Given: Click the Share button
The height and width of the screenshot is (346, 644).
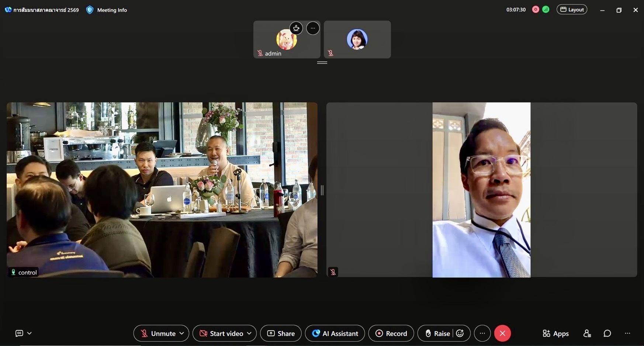Looking at the screenshot, I should point(281,333).
